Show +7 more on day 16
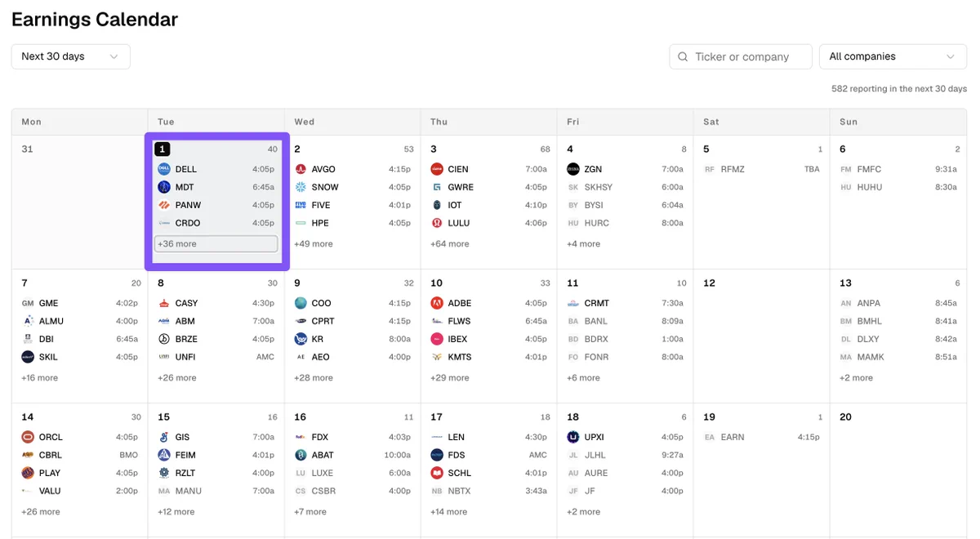Screen dimensions: 980x539 pyautogui.click(x=310, y=512)
